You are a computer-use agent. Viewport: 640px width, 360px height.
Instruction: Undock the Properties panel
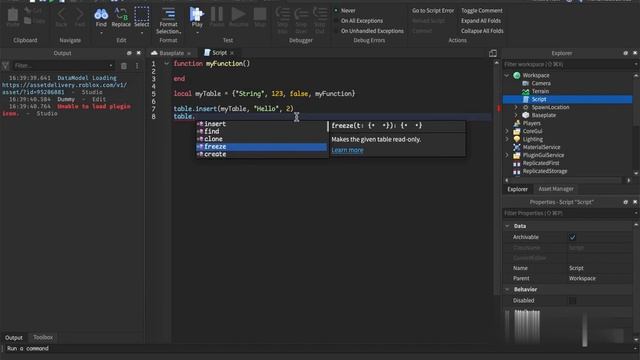click(626, 202)
